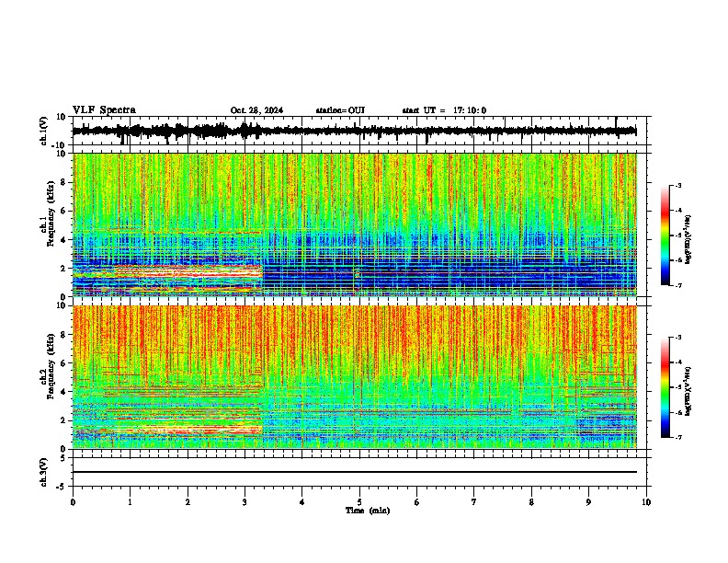Click time axis tick label '0'
This screenshot has height=563, width=728.
click(x=73, y=502)
